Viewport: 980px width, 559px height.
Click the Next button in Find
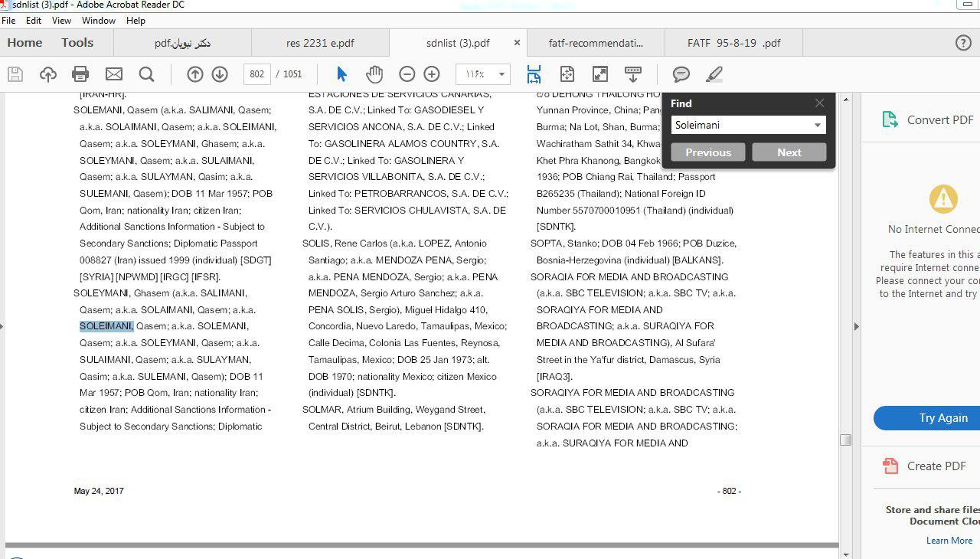point(789,152)
